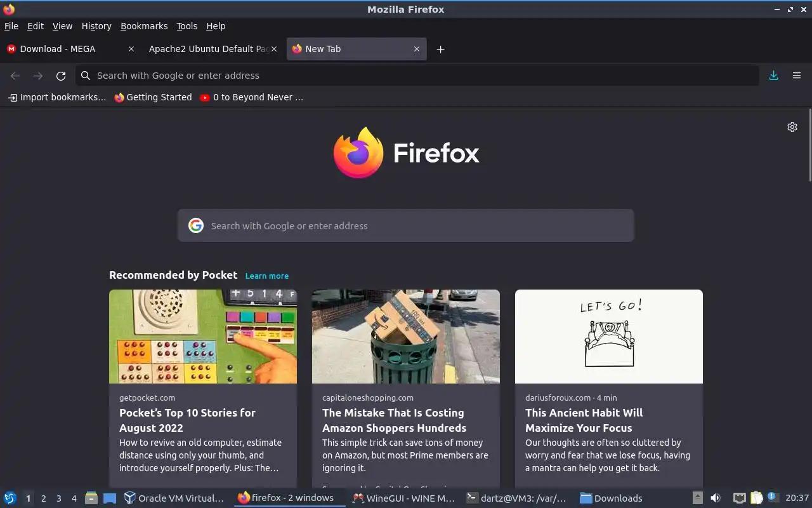The image size is (812, 508).
Task: Click the Google G icon in search box
Action: point(196,225)
